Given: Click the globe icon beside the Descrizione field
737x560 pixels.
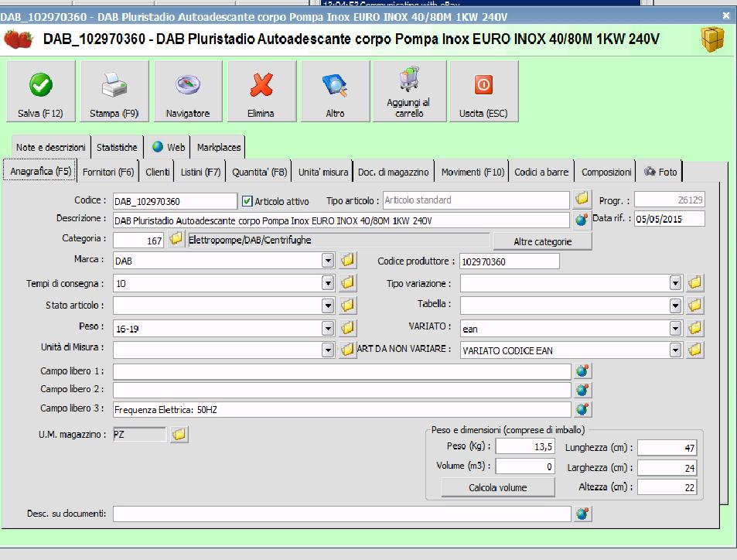Looking at the screenshot, I should pos(582,220).
